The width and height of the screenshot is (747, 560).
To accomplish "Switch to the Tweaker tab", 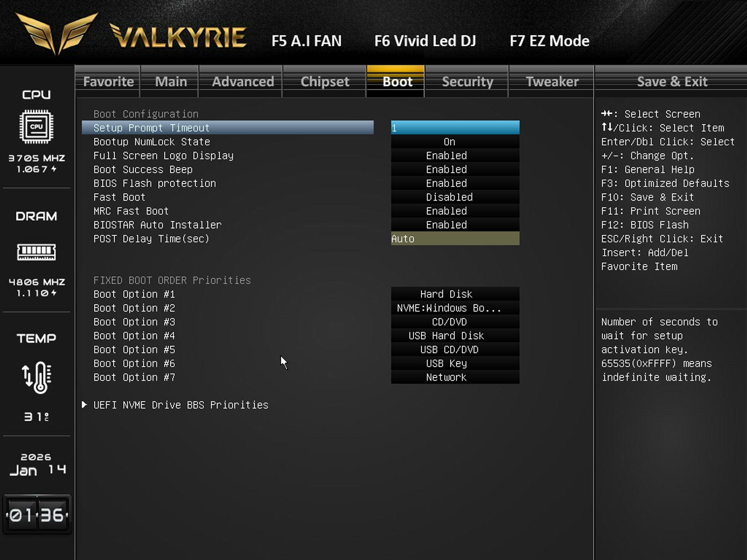I will coord(551,82).
